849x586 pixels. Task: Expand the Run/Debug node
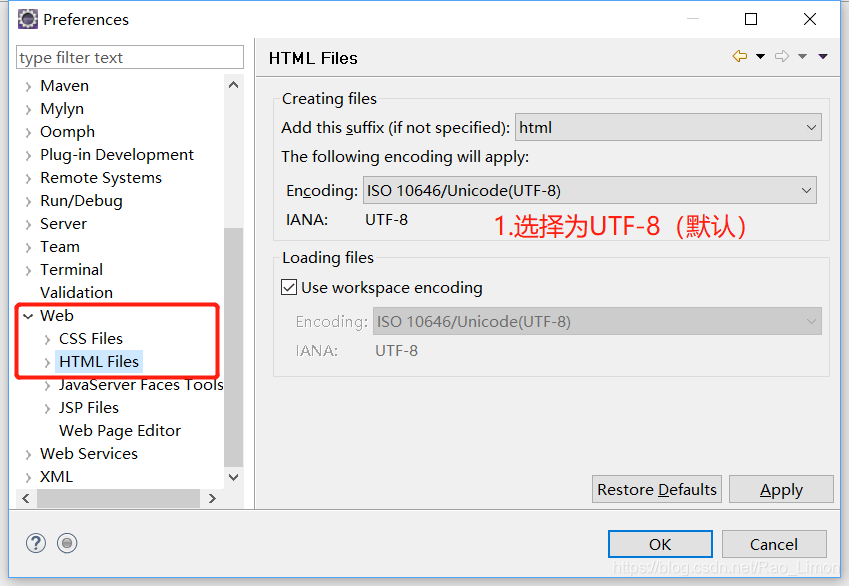click(28, 201)
